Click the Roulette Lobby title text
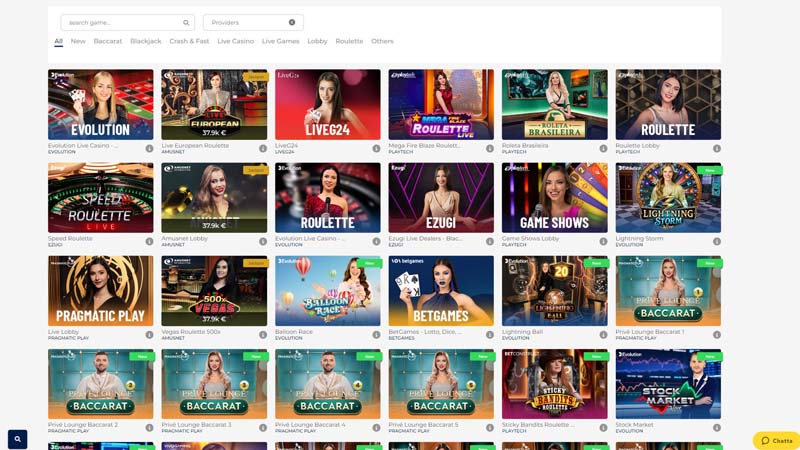The height and width of the screenshot is (450, 800). [637, 145]
